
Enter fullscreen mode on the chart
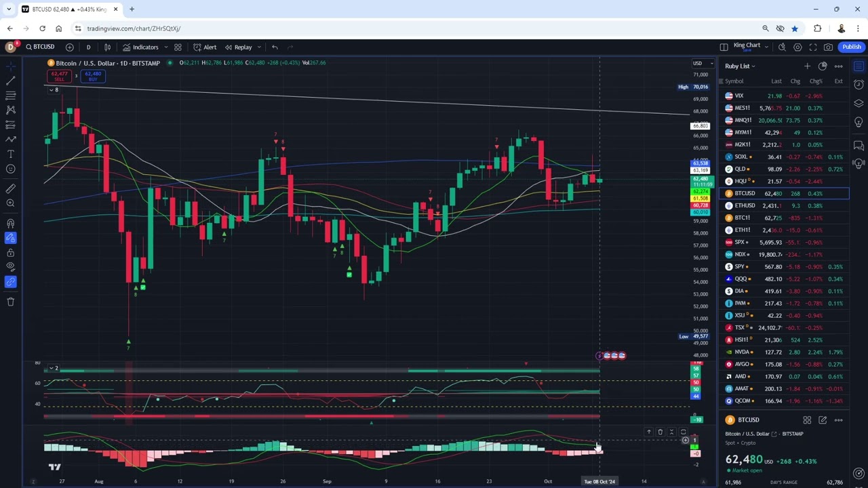(x=813, y=47)
